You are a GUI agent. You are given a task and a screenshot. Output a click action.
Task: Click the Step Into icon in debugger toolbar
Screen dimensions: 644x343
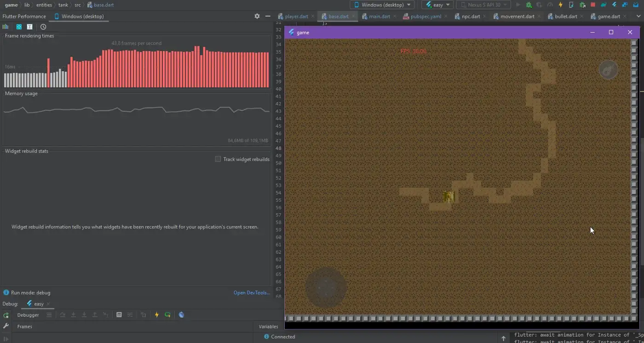click(x=73, y=315)
